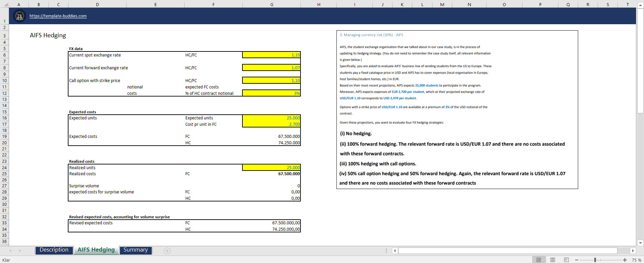The width and height of the screenshot is (644, 263).
Task: Select column N header
Action: (x=469, y=4)
